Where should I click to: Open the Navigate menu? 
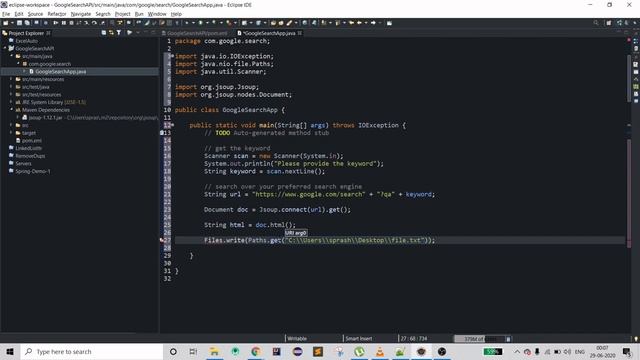pos(81,14)
